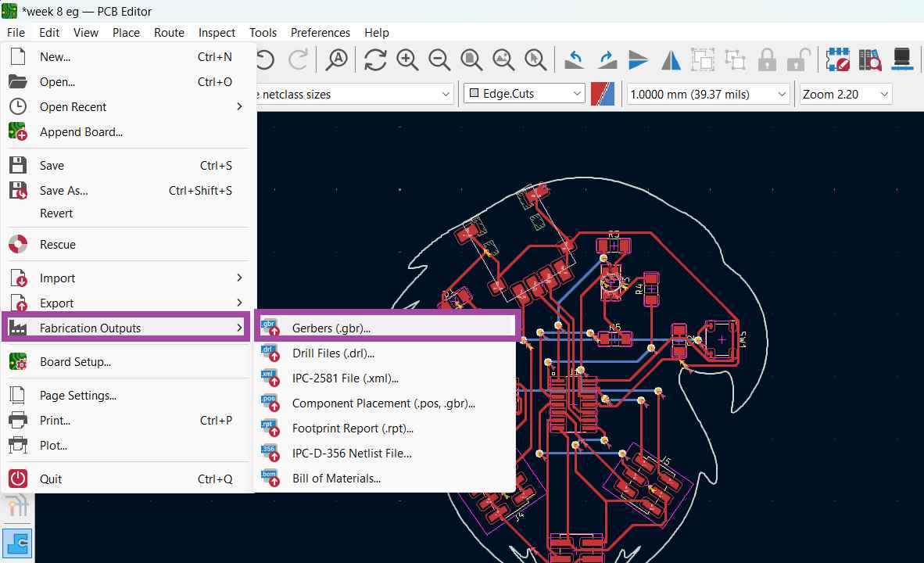This screenshot has height=563, width=924.
Task: Click Bill of Materials... in submenu
Action: pyautogui.click(x=336, y=479)
